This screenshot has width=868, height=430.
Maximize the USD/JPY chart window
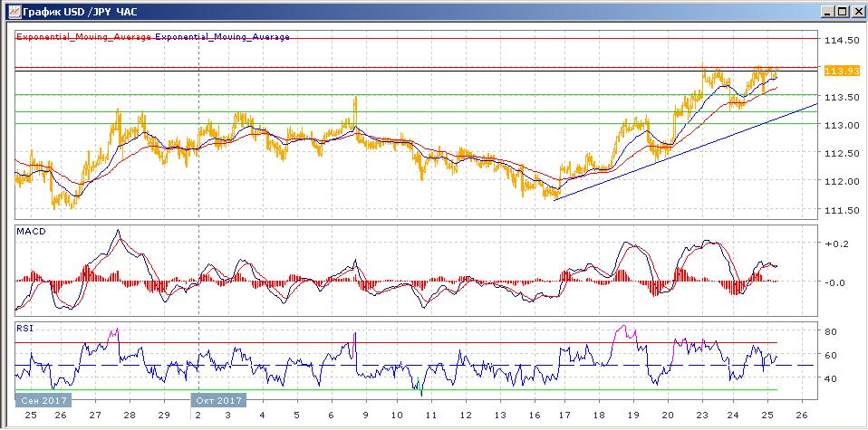point(842,11)
